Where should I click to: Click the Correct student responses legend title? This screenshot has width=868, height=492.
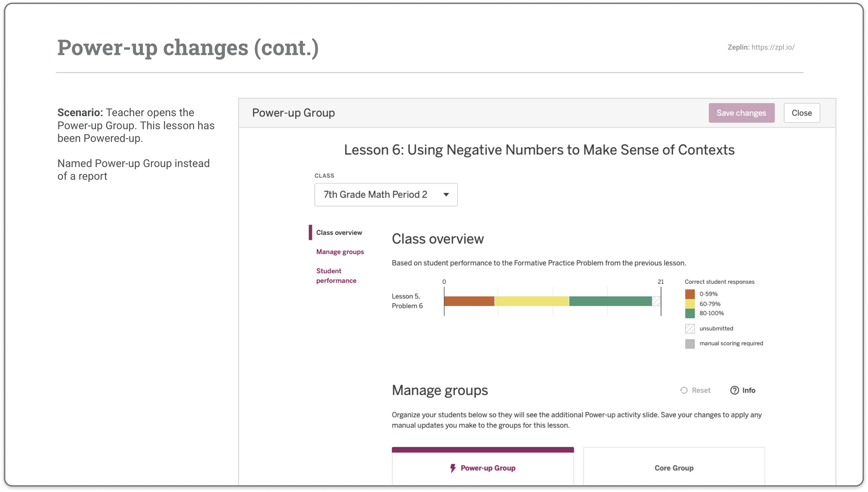719,281
